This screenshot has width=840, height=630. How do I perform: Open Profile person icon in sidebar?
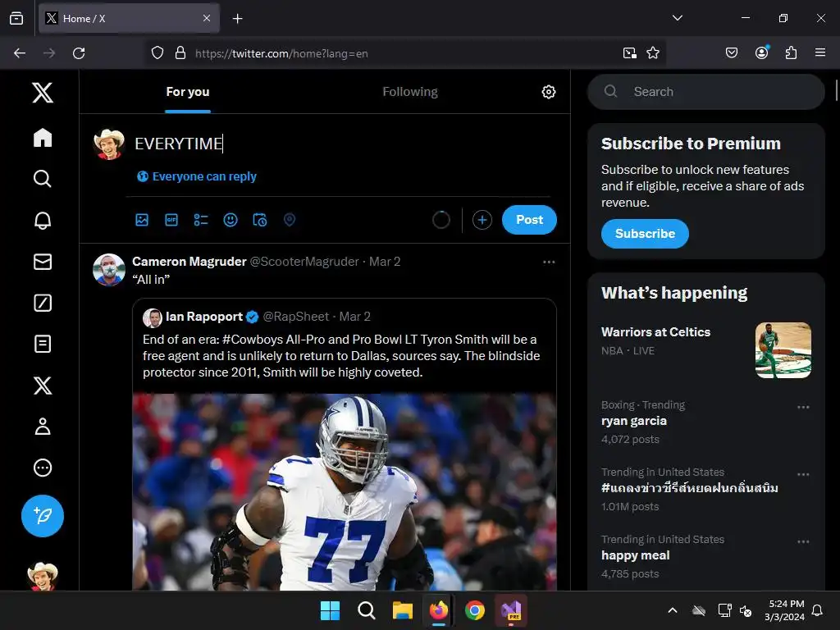[43, 427]
